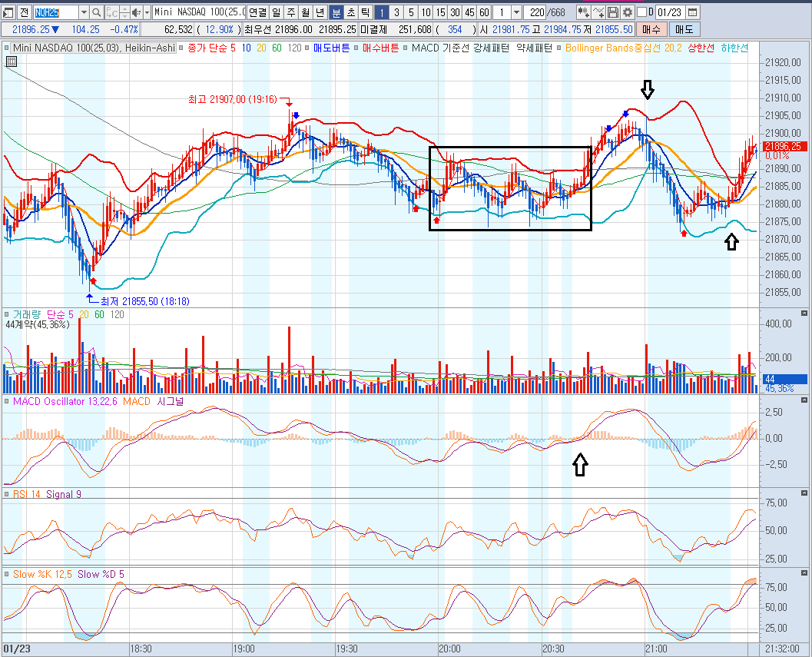Viewport: 812px width, 657px height.
Task: Click the 미결제 open interest label
Action: 374,29
